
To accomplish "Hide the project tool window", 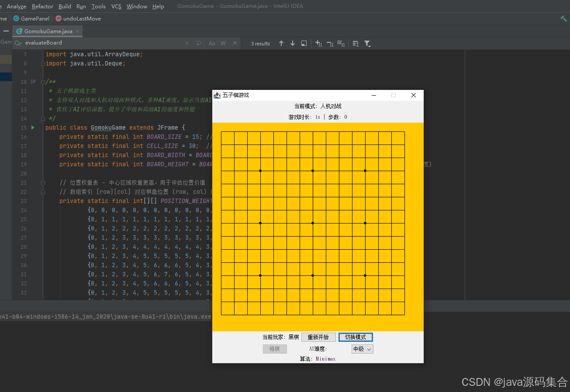I will click(x=6, y=31).
